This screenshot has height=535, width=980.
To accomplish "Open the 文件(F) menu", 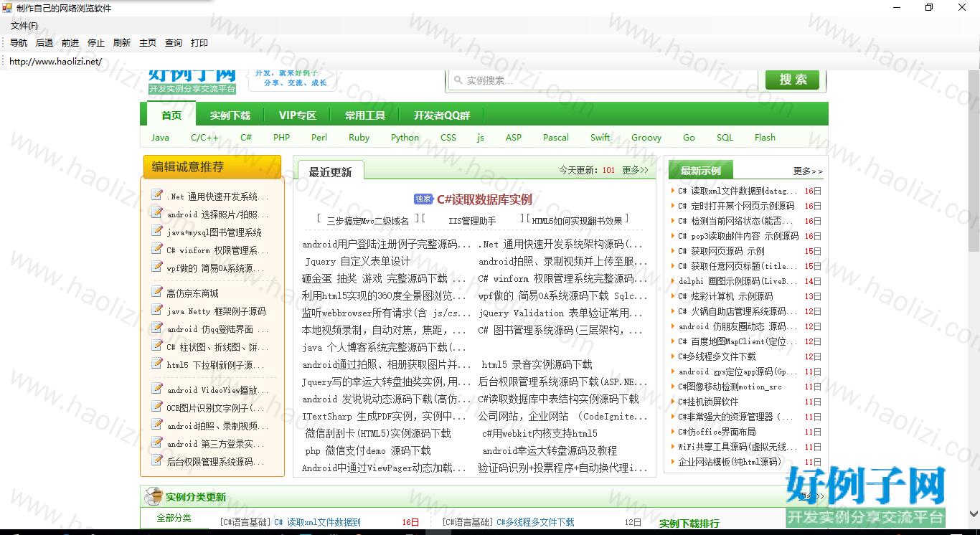I will (24, 26).
